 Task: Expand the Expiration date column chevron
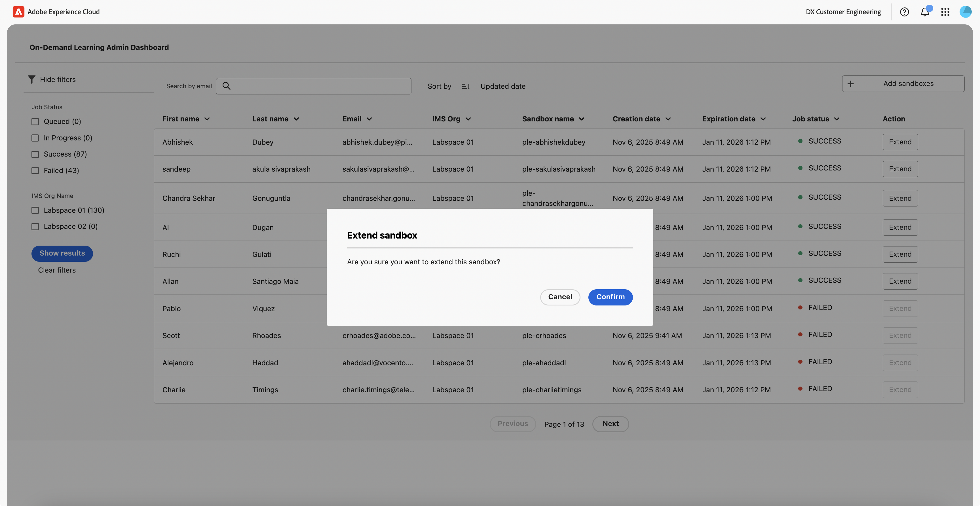[x=763, y=119]
